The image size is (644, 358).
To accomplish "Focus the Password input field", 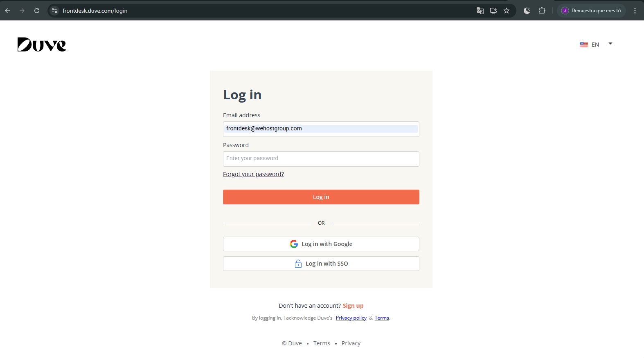I will click(321, 159).
